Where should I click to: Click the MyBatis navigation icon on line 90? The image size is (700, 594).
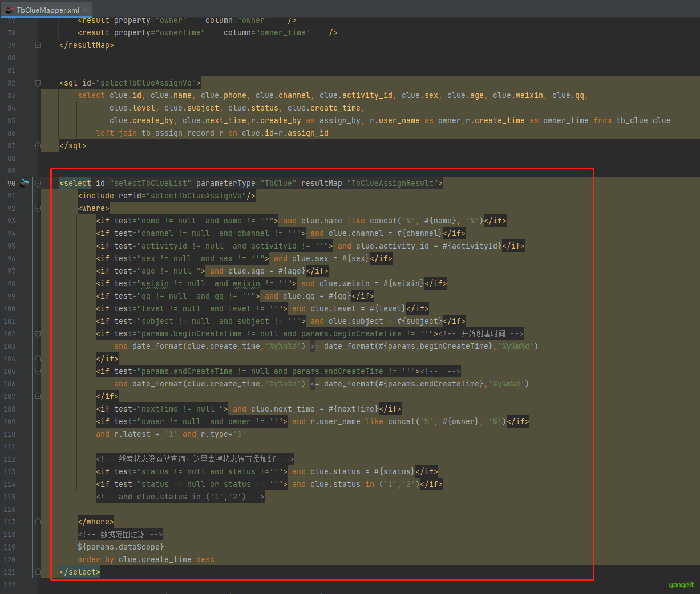24,183
